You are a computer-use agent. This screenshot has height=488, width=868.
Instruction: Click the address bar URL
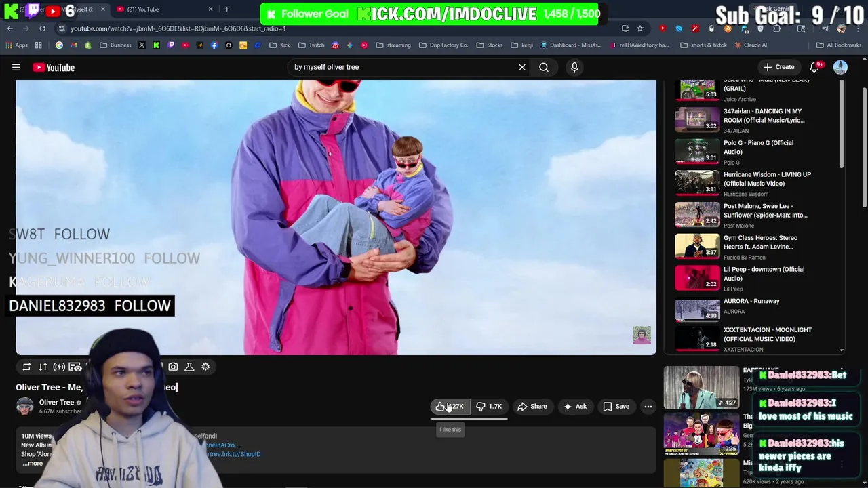tap(178, 28)
